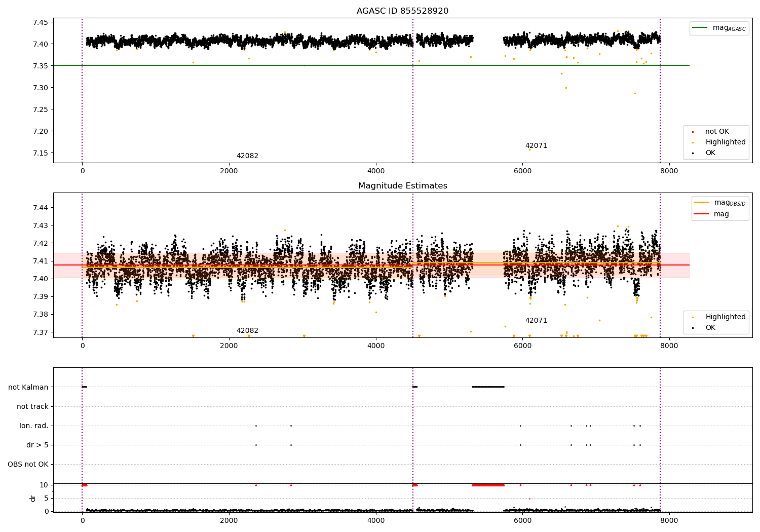The height and width of the screenshot is (532, 760).
Task: Click obsid label 42071 in middle plot
Action: point(536,321)
